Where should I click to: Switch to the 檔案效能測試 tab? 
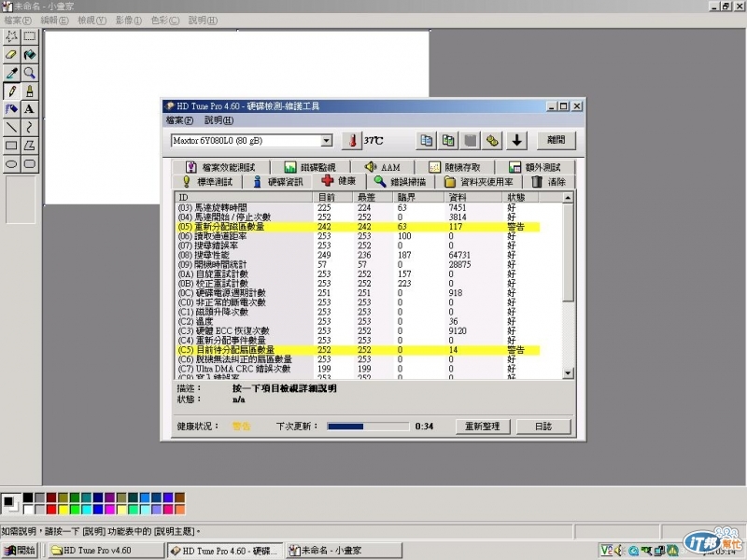pyautogui.click(x=220, y=167)
